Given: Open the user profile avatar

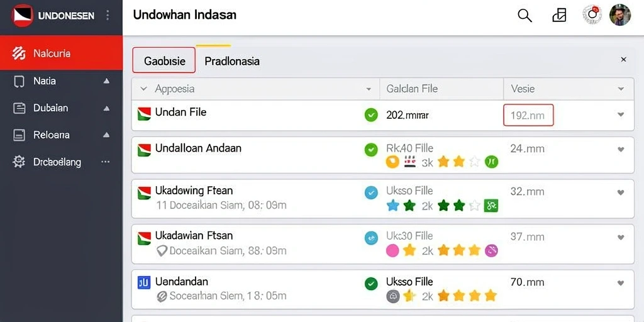Looking at the screenshot, I should coord(619,15).
